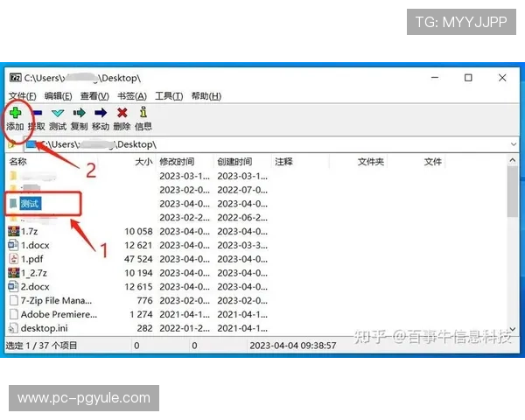Click the Delete (删除) red X icon
Viewport: 525px width, 420px height.
click(122, 113)
